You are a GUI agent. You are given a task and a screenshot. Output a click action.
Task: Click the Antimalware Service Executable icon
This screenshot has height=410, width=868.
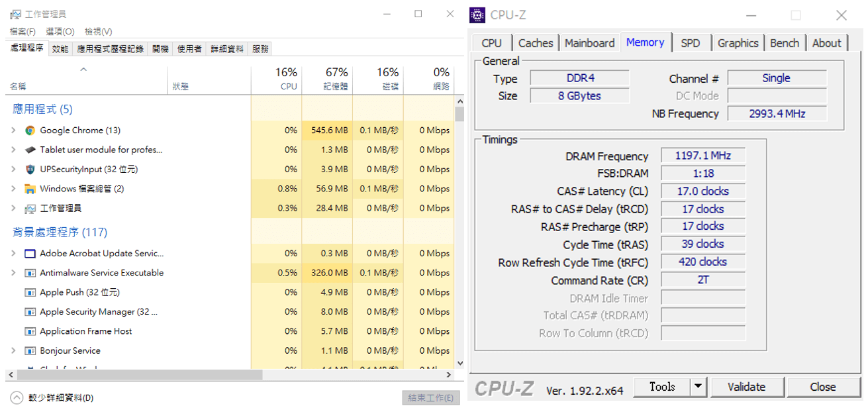(x=30, y=273)
